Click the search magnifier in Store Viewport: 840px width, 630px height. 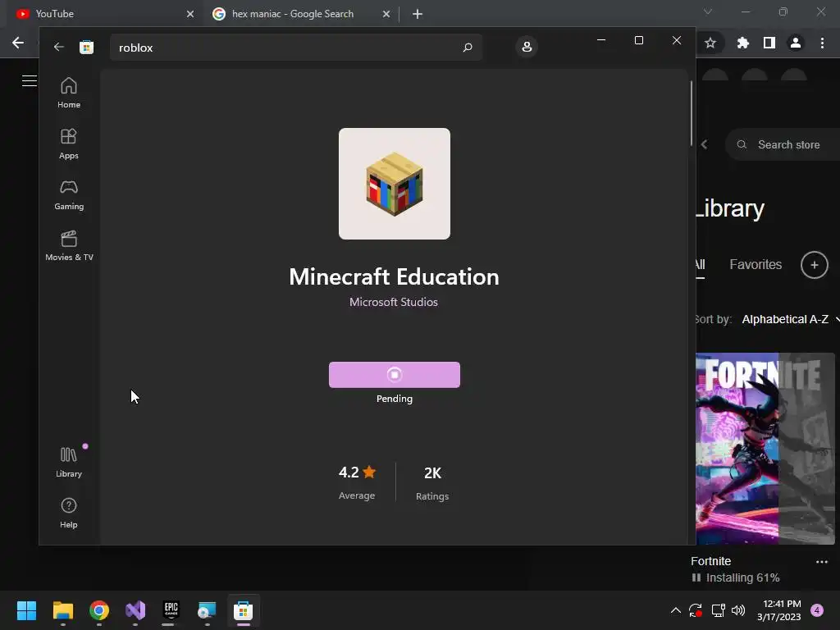(x=467, y=47)
